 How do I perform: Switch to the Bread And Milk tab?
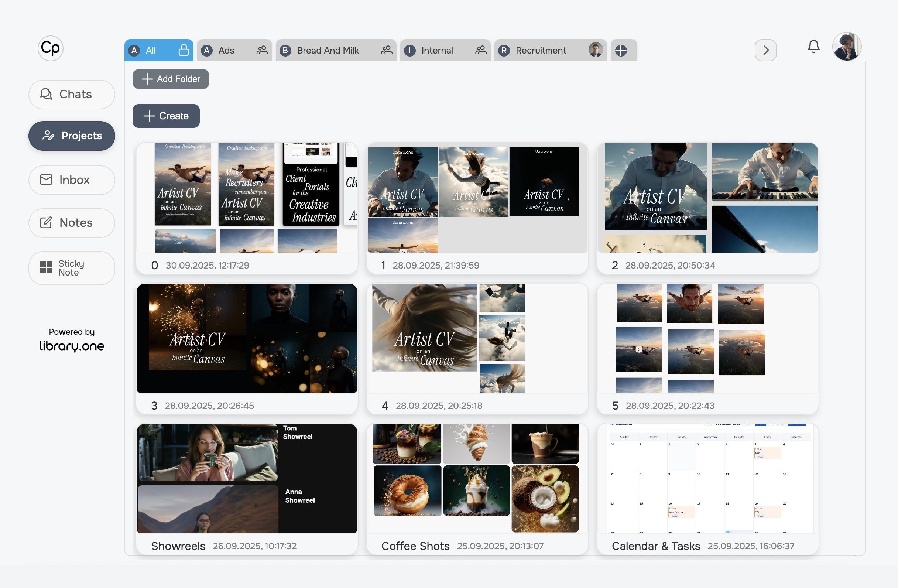coord(328,50)
